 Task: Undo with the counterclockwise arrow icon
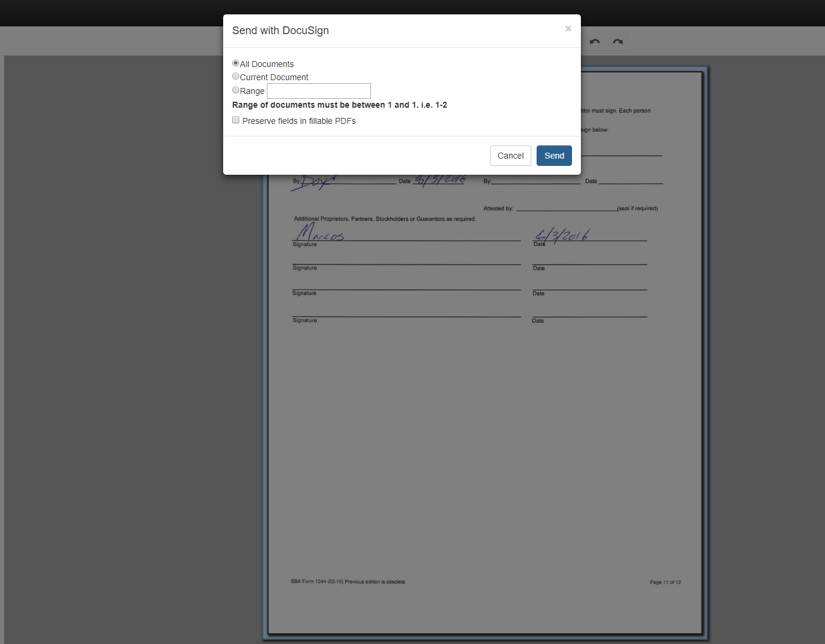click(x=595, y=41)
